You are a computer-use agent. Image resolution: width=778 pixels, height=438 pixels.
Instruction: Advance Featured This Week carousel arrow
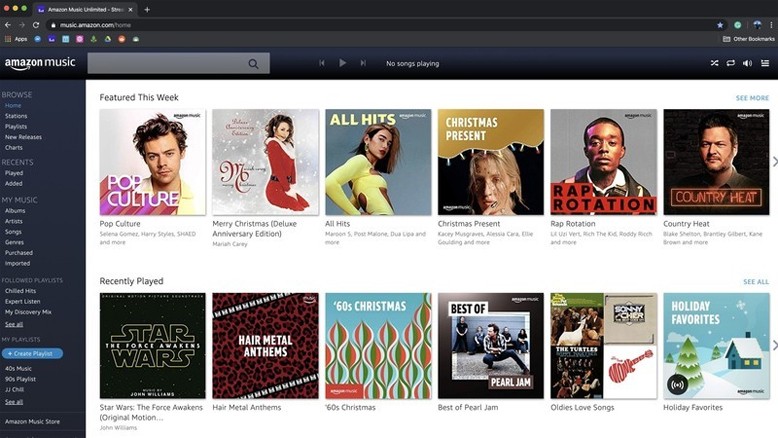(775, 162)
